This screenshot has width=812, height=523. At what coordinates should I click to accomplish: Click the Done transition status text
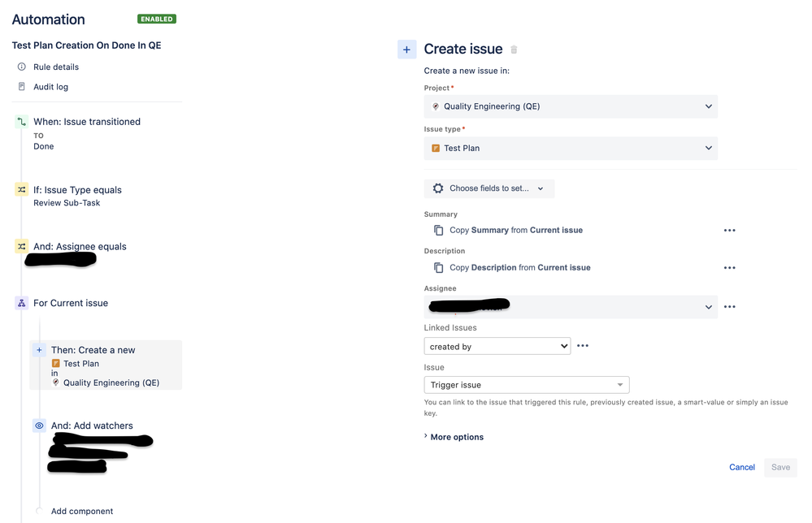44,146
